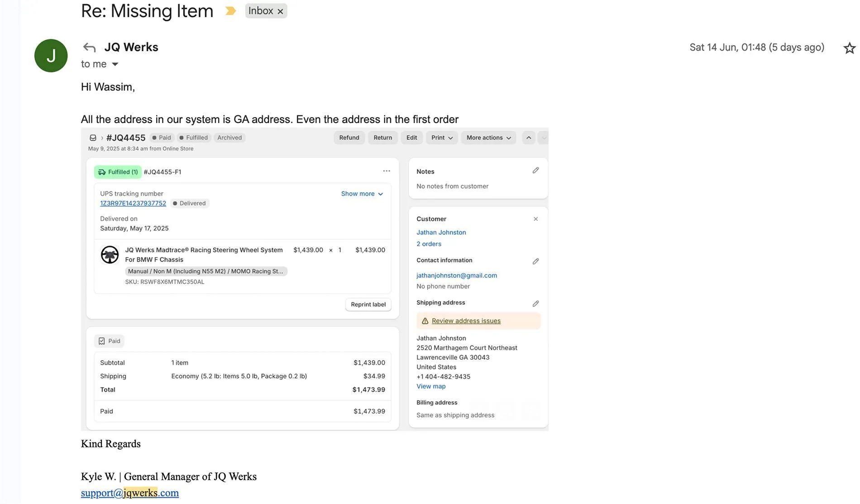This screenshot has height=504, width=860.
Task: Remove customer with the X icon
Action: tap(536, 219)
